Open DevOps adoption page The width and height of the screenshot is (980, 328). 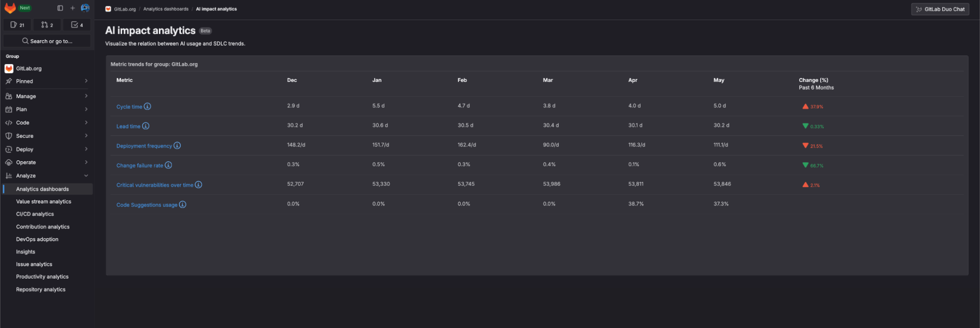pos(37,239)
